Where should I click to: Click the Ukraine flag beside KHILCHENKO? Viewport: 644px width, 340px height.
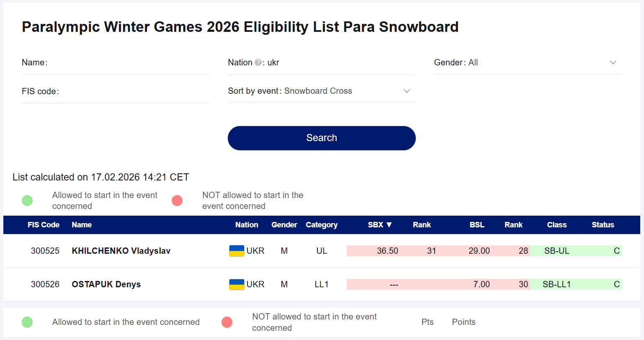[x=237, y=251]
